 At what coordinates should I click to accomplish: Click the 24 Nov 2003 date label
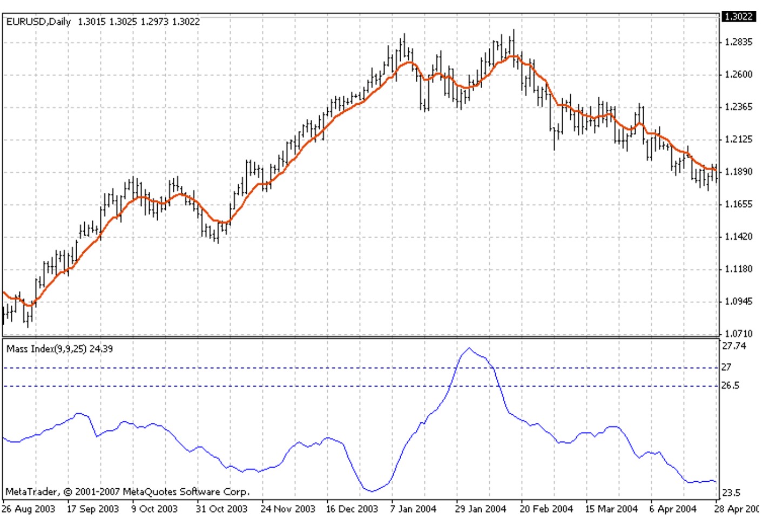pos(288,509)
